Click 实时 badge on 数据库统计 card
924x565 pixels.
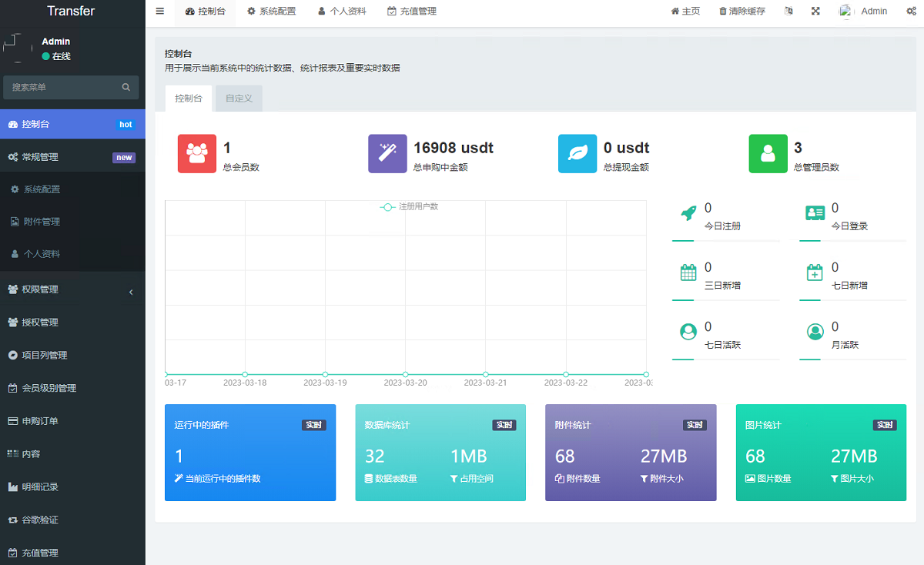click(504, 425)
